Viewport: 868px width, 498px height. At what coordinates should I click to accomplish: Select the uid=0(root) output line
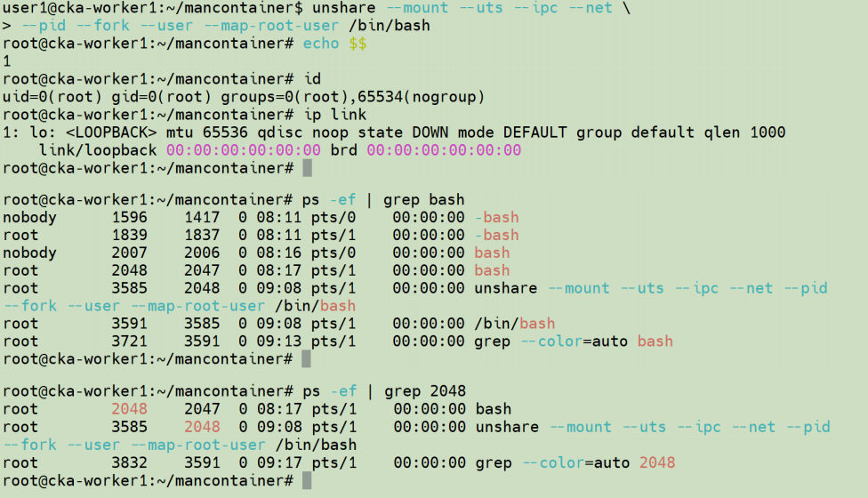tap(244, 97)
